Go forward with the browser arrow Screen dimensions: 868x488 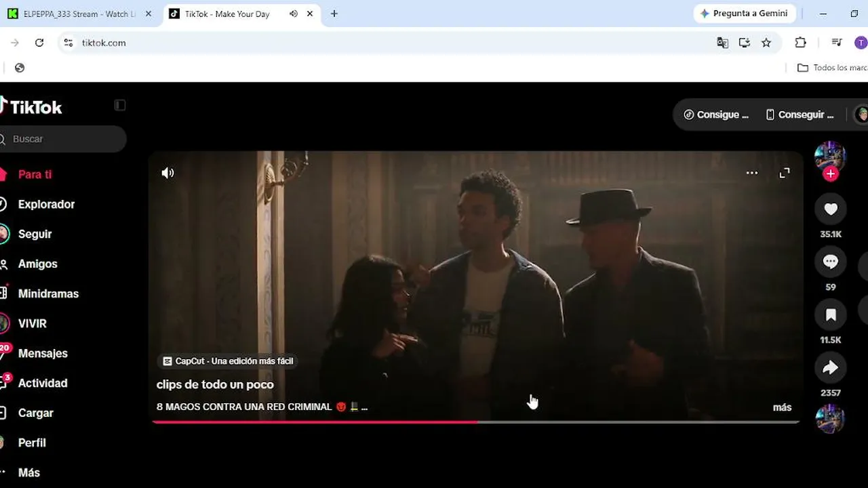pos(15,43)
